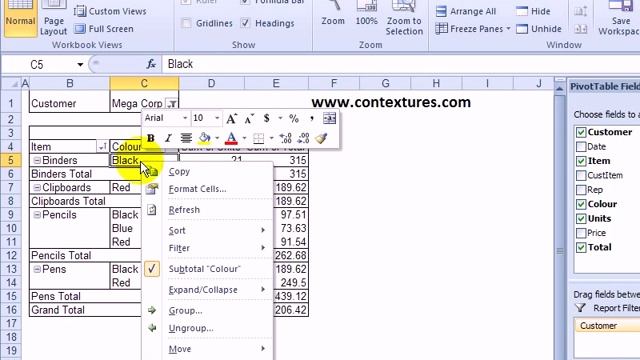Open the Expand/Collapse submenu
This screenshot has height=360, width=640.
tap(208, 290)
